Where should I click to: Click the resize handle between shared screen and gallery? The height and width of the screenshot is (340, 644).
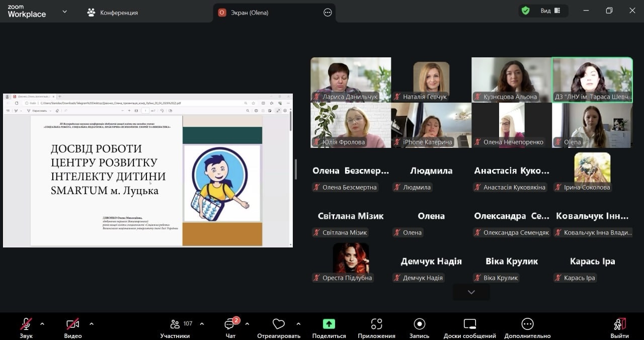[296, 169]
